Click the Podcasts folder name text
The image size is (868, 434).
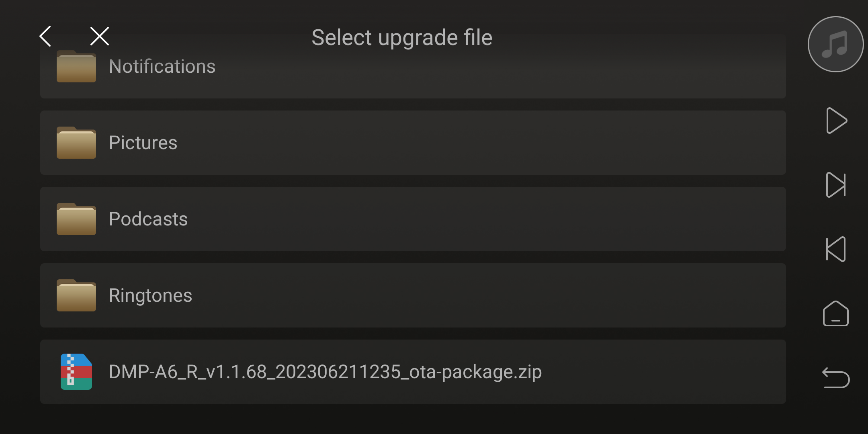(x=148, y=219)
